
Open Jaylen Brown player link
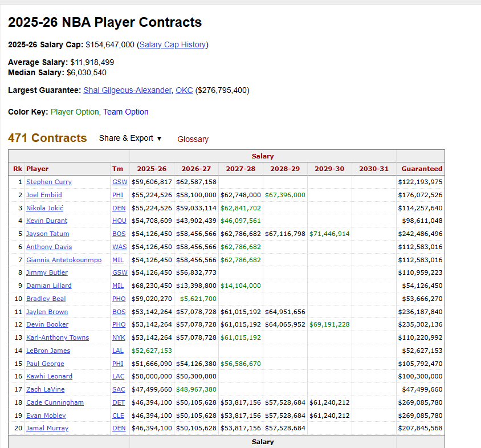(x=47, y=312)
